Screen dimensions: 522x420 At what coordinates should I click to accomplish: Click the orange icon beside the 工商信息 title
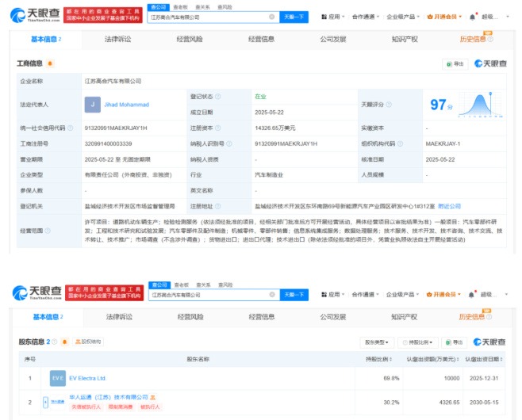[x=50, y=63]
